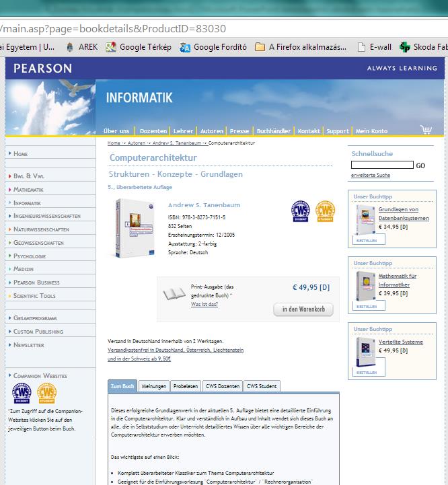Open BWL & VWL category in sidebar
Viewport: 448px width, 485px height.
pyautogui.click(x=29, y=176)
